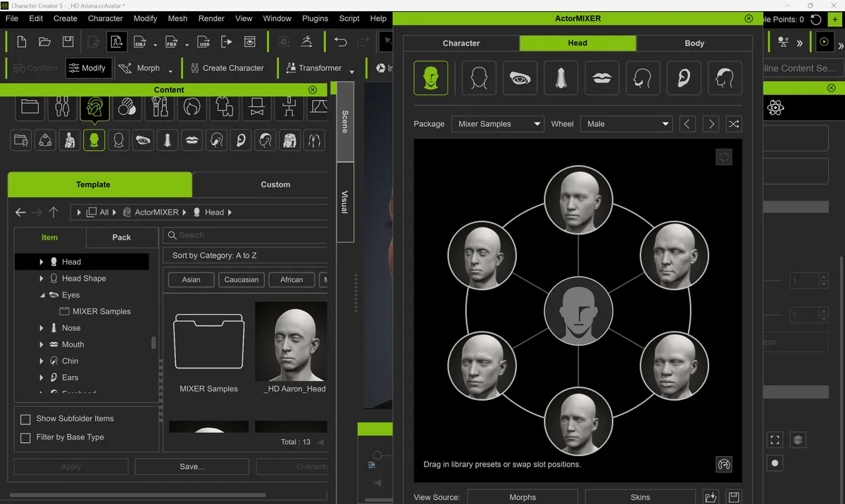The height and width of the screenshot is (504, 845).
Task: Click the Save... button in Content
Action: 192,467
